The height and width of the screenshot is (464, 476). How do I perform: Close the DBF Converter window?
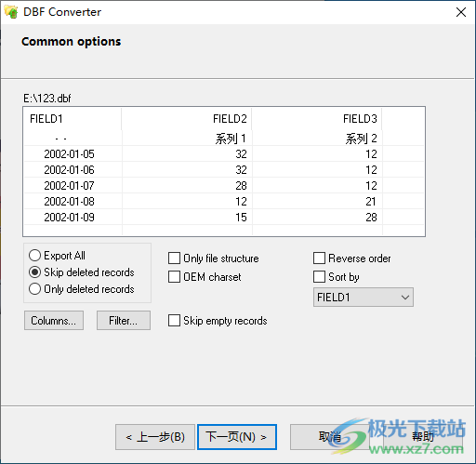pyautogui.click(x=461, y=12)
